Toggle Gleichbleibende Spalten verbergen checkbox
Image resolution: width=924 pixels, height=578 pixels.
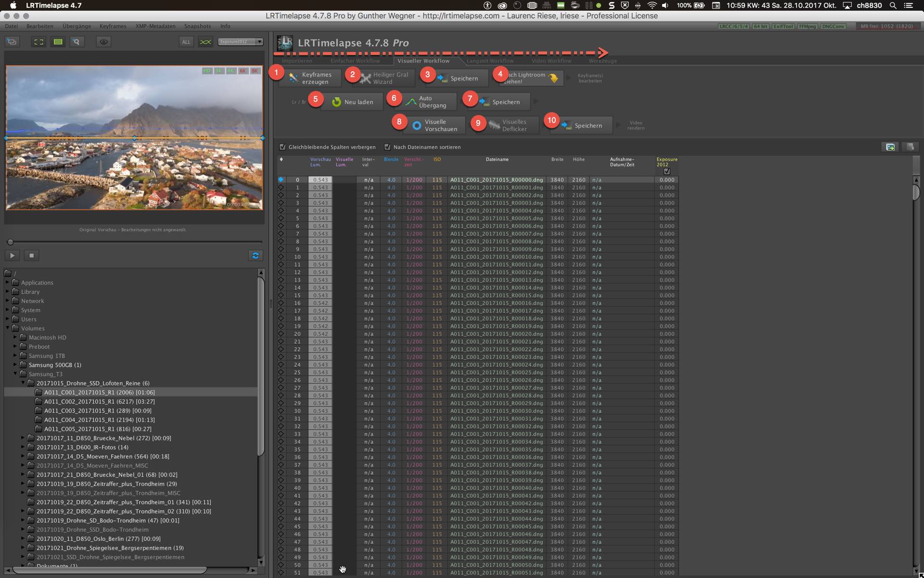click(282, 147)
